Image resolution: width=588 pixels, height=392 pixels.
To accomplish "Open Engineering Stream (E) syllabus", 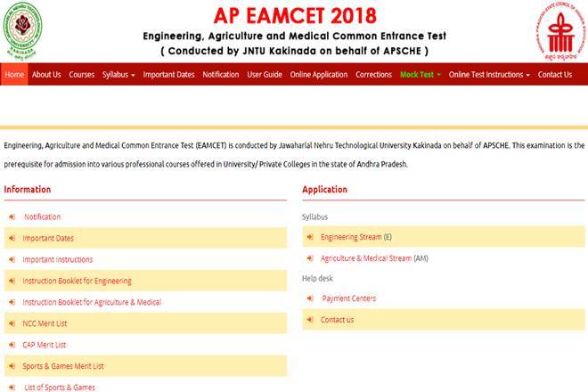I will tap(355, 237).
